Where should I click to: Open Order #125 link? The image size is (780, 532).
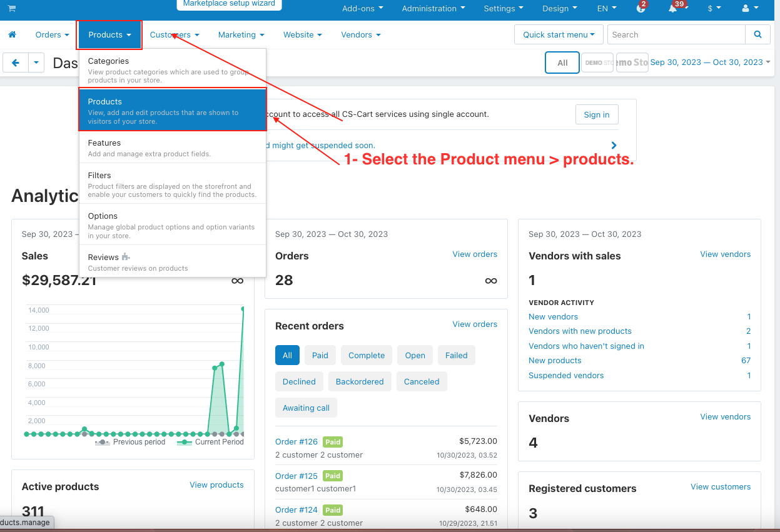point(296,476)
